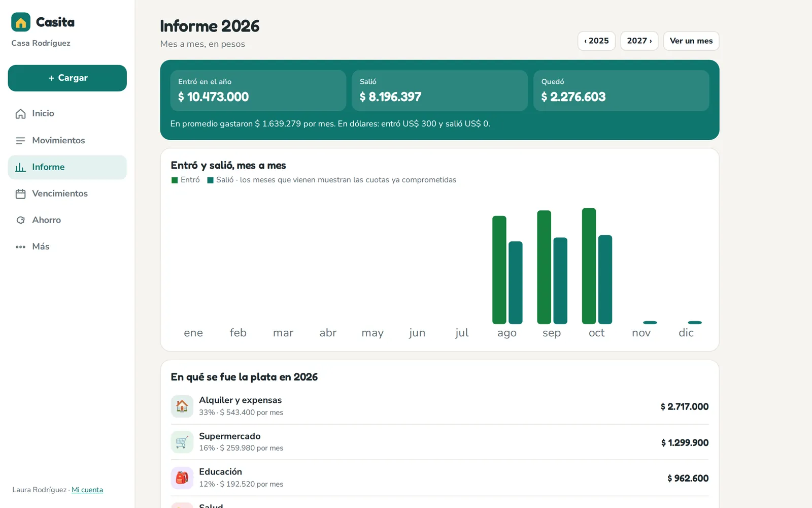Click the November committed installments marker
Viewport: 812px width, 508px height.
tap(650, 323)
